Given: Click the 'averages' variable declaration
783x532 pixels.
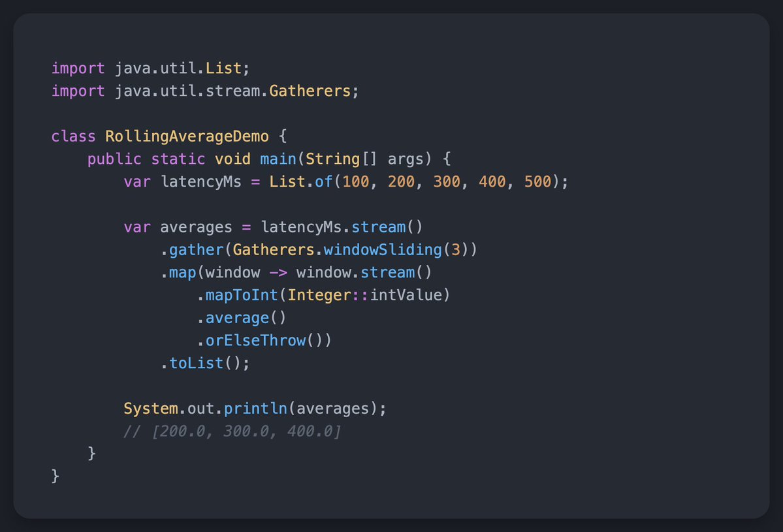Looking at the screenshot, I should point(197,227).
